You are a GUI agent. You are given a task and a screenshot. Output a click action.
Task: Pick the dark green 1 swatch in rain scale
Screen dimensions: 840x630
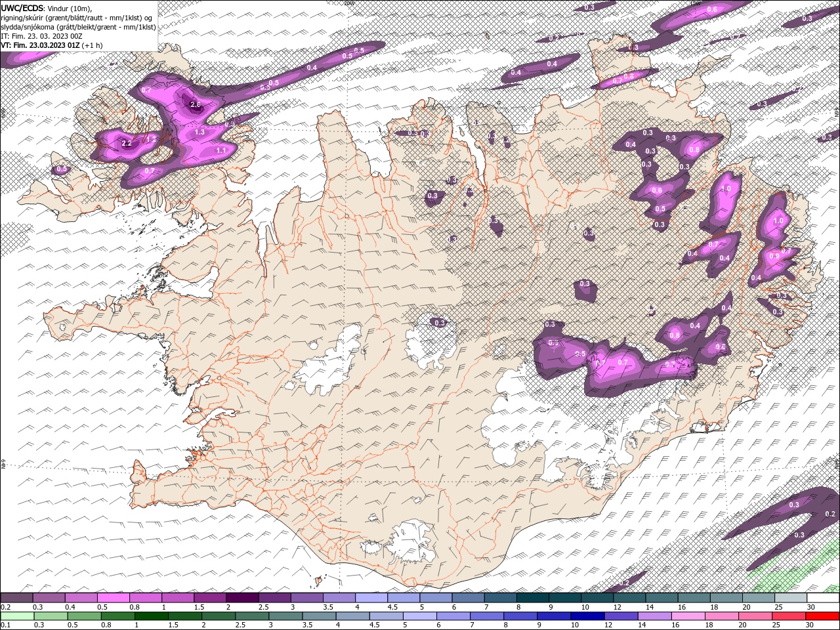tap(151, 616)
